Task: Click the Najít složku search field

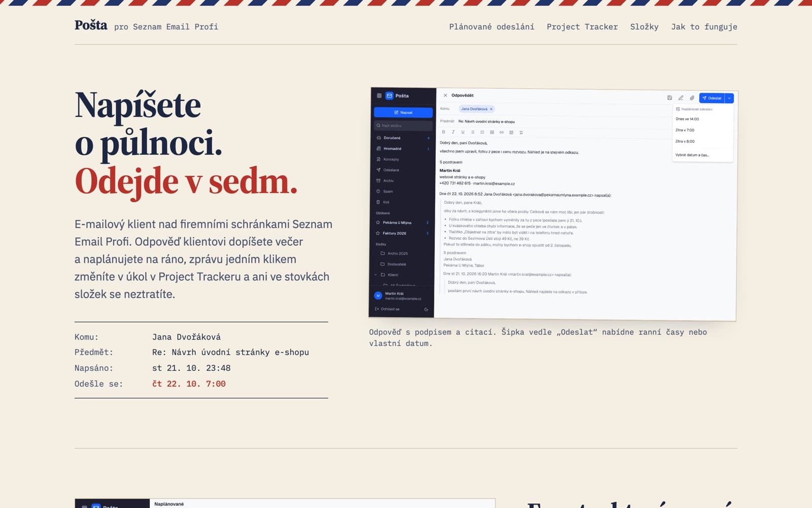Action: tap(403, 125)
